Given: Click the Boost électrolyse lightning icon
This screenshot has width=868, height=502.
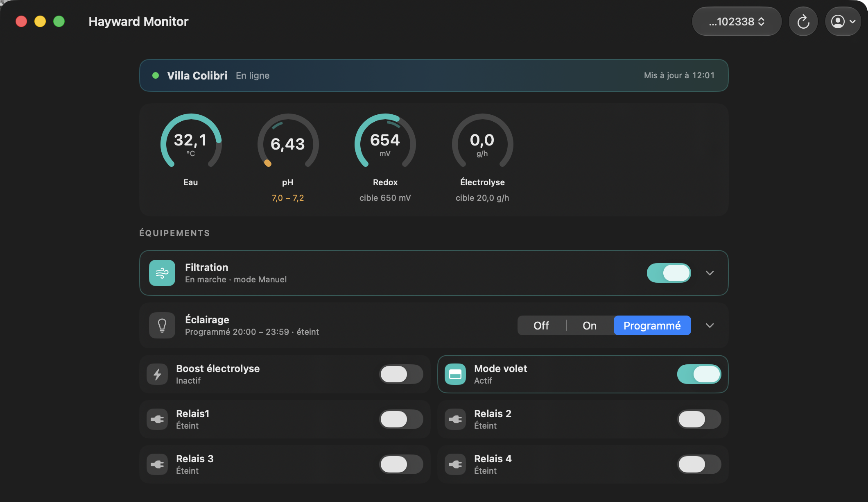Looking at the screenshot, I should click(157, 374).
